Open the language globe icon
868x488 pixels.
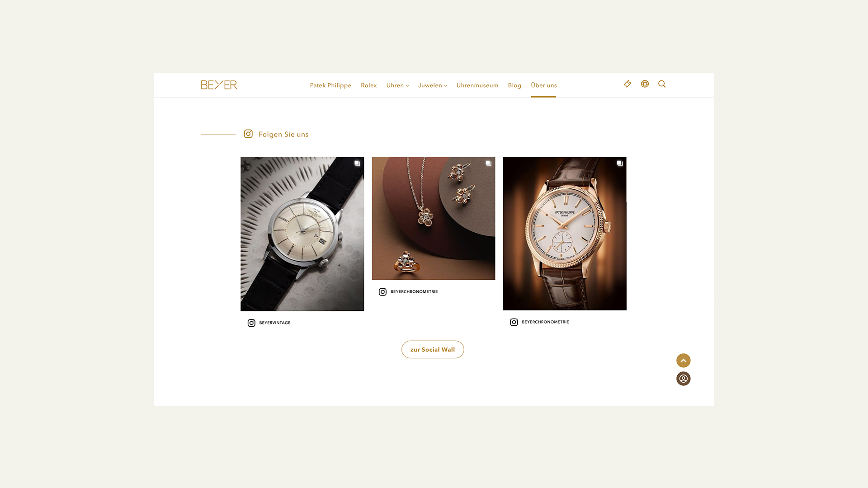[645, 84]
